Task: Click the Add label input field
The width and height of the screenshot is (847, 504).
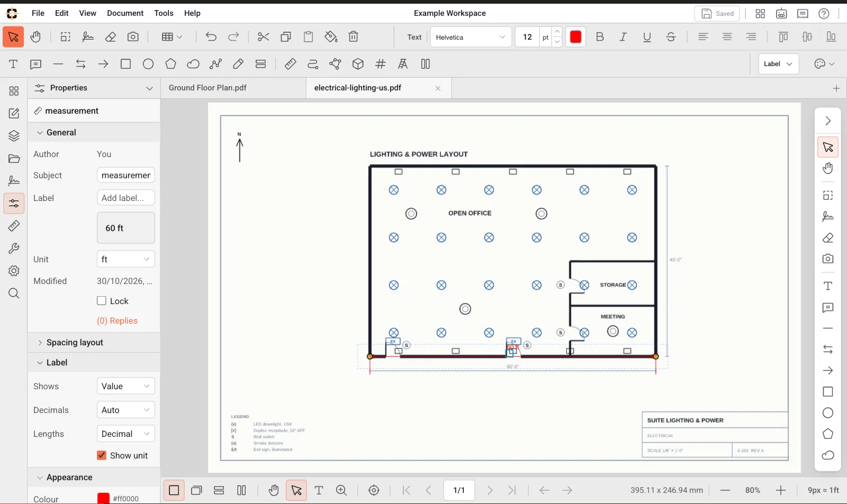Action: [x=126, y=198]
